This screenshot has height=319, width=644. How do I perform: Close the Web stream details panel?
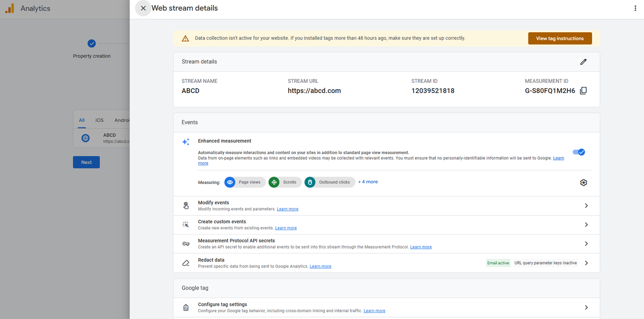(x=143, y=8)
